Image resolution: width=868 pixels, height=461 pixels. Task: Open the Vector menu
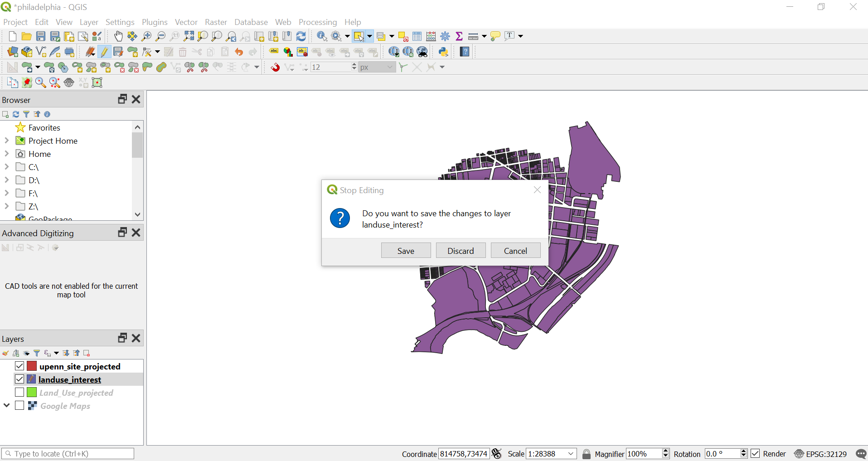tap(186, 22)
